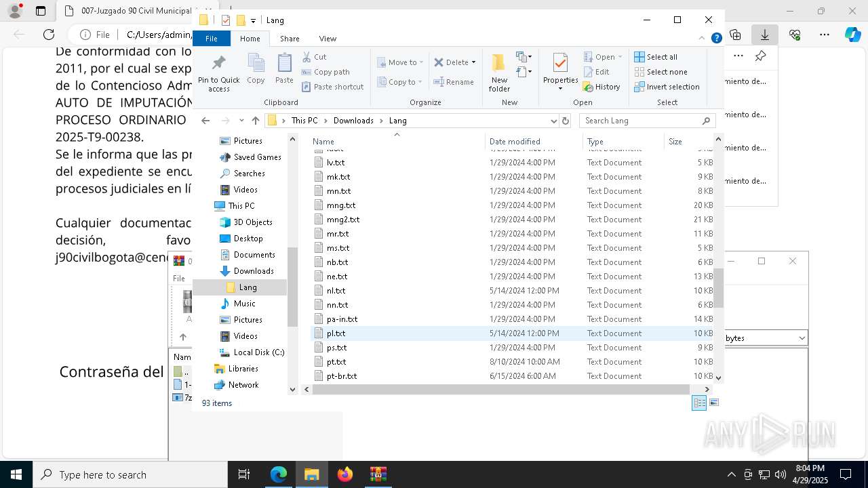Select Network in navigation pane

[x=236, y=385]
